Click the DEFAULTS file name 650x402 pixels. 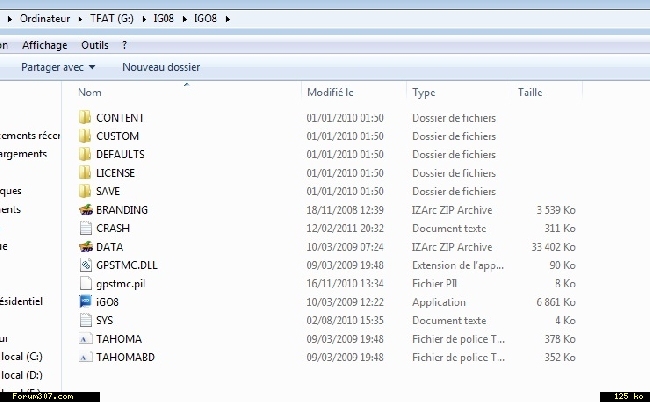pos(120,154)
